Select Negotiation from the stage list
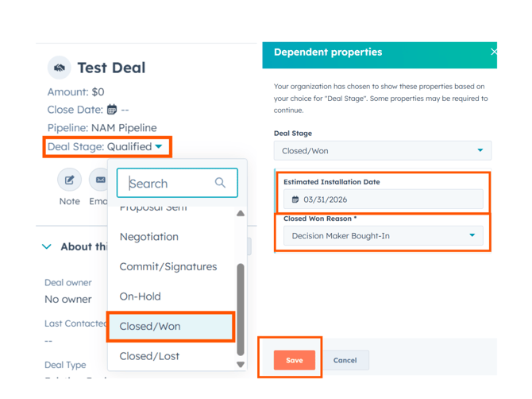Screen dimensions: 532x399 149,237
